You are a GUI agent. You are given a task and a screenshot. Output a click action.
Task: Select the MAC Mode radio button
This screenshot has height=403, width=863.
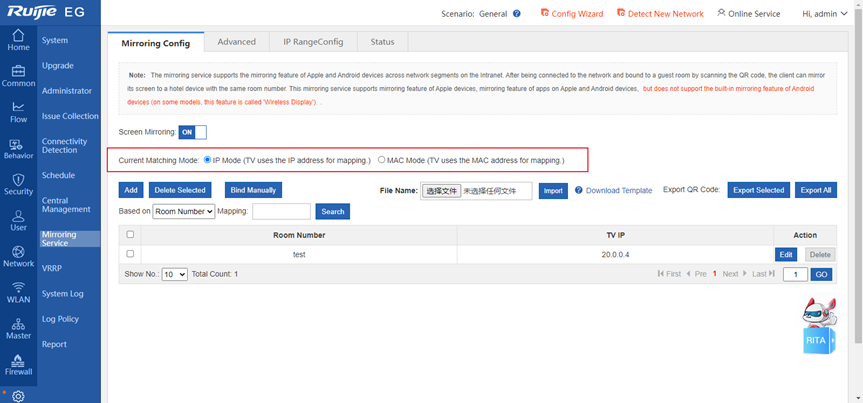pos(382,160)
